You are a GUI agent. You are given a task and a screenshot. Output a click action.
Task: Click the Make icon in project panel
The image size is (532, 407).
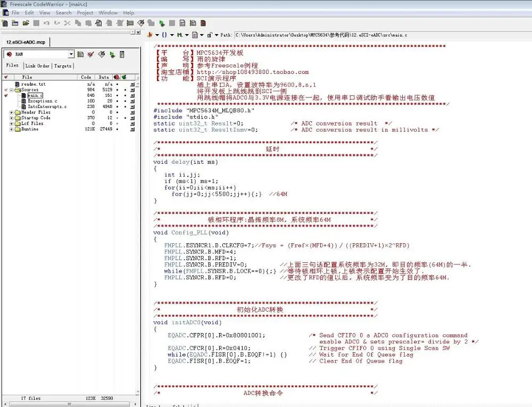(102, 54)
